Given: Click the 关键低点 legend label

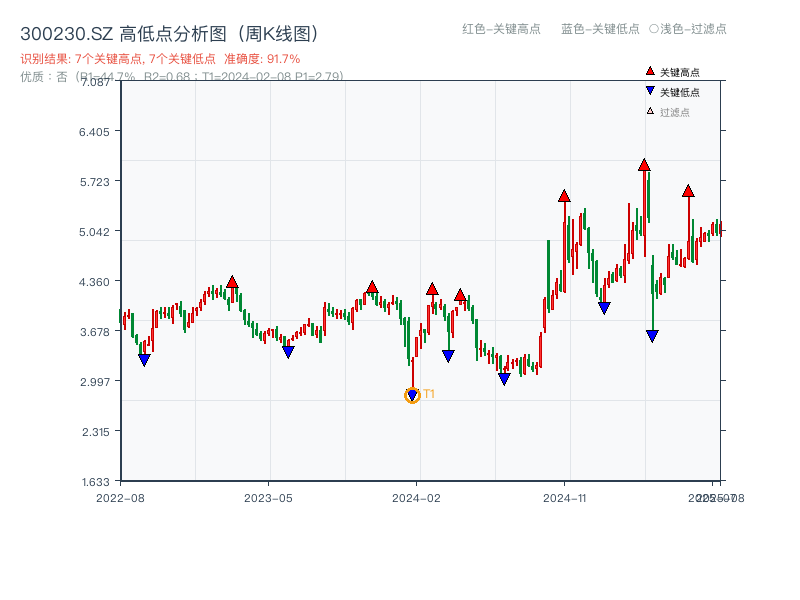Looking at the screenshot, I should (680, 92).
